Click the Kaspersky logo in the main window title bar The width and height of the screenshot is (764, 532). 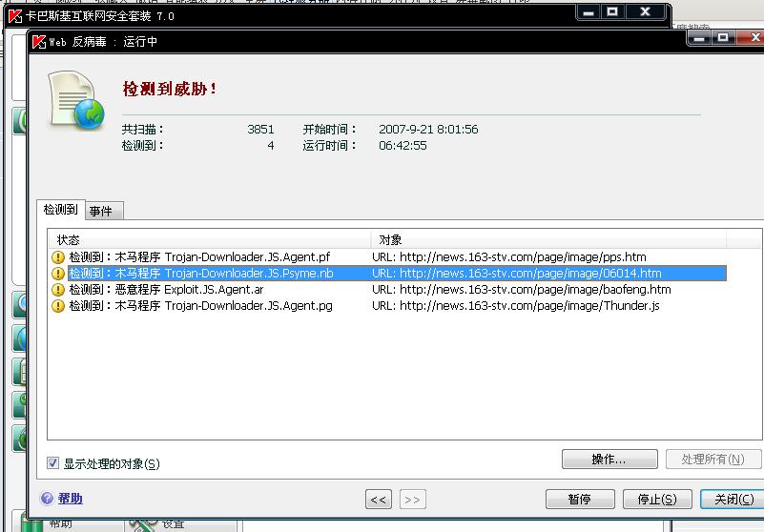click(15, 16)
